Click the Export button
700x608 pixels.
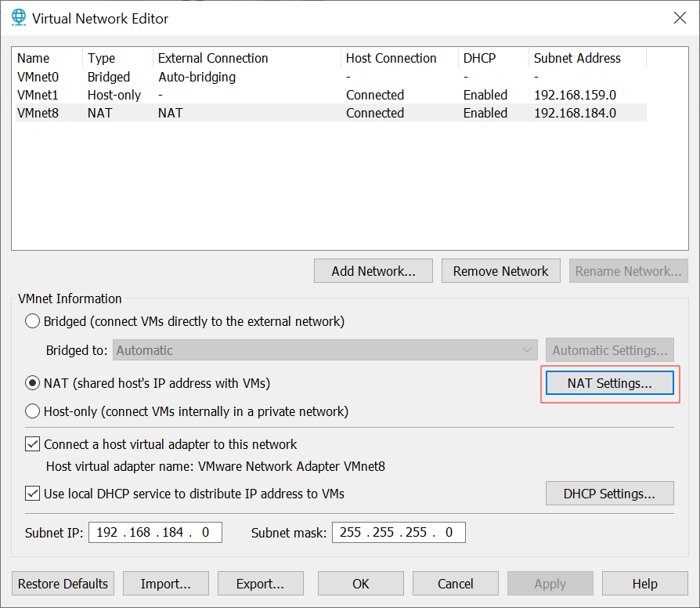click(261, 584)
